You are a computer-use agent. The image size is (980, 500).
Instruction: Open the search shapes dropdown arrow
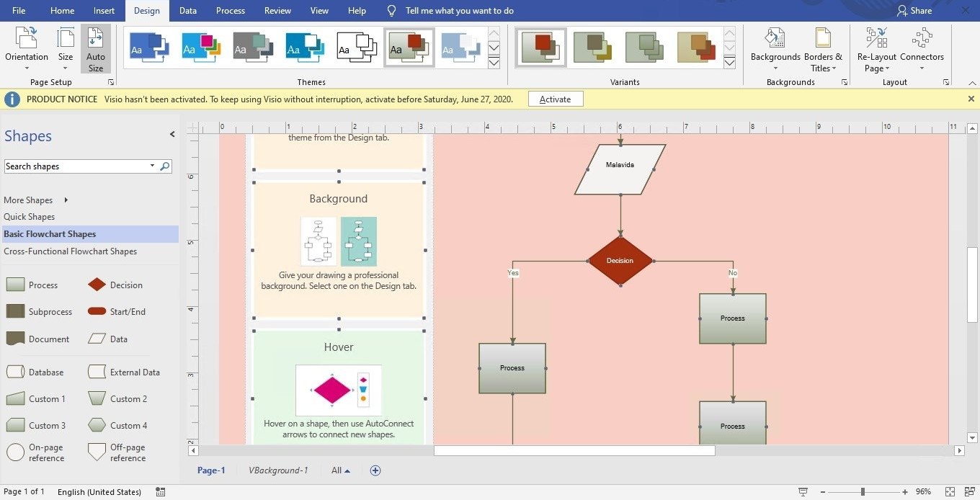point(152,166)
